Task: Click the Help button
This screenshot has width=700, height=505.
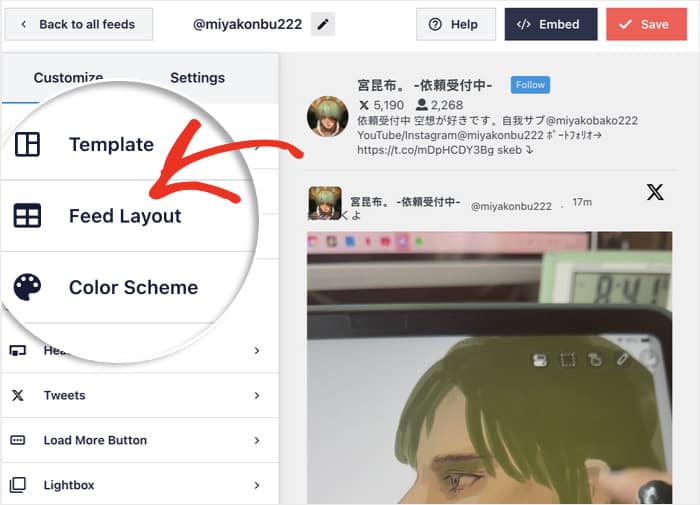Action: [455, 24]
